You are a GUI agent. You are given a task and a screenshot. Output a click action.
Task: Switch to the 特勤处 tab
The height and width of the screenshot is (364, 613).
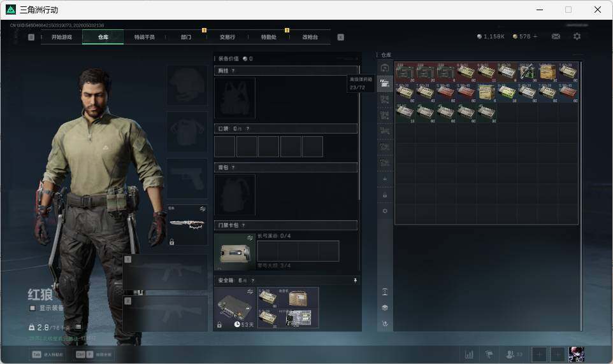269,37
